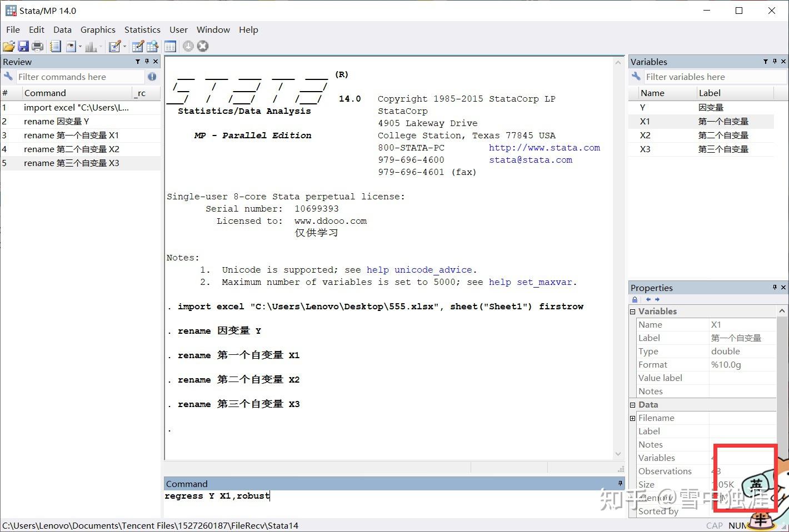This screenshot has height=532, width=789.
Task: Pin the Command panel pushpin icon
Action: pyautogui.click(x=620, y=483)
